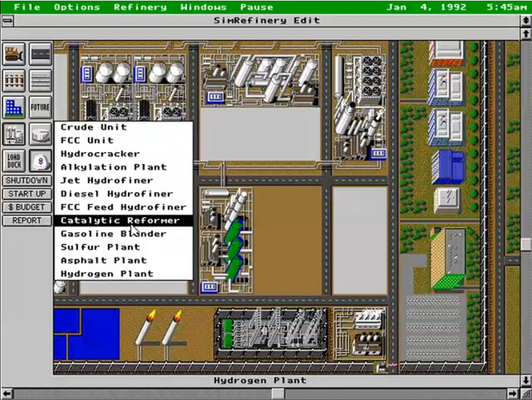Viewport: 532px width, 400px height.
Task: Click the FUTURE tool icon
Action: [40, 107]
